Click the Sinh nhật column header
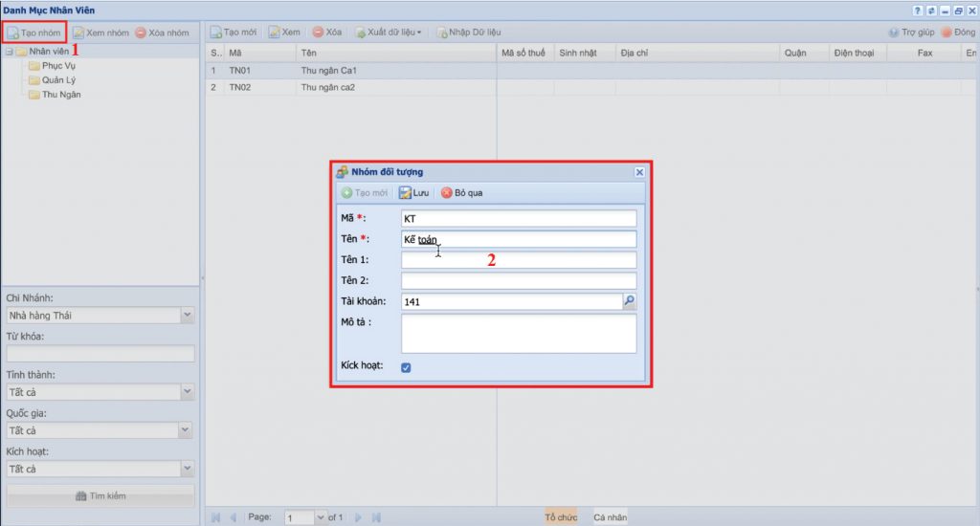The width and height of the screenshot is (980, 526). [x=585, y=53]
